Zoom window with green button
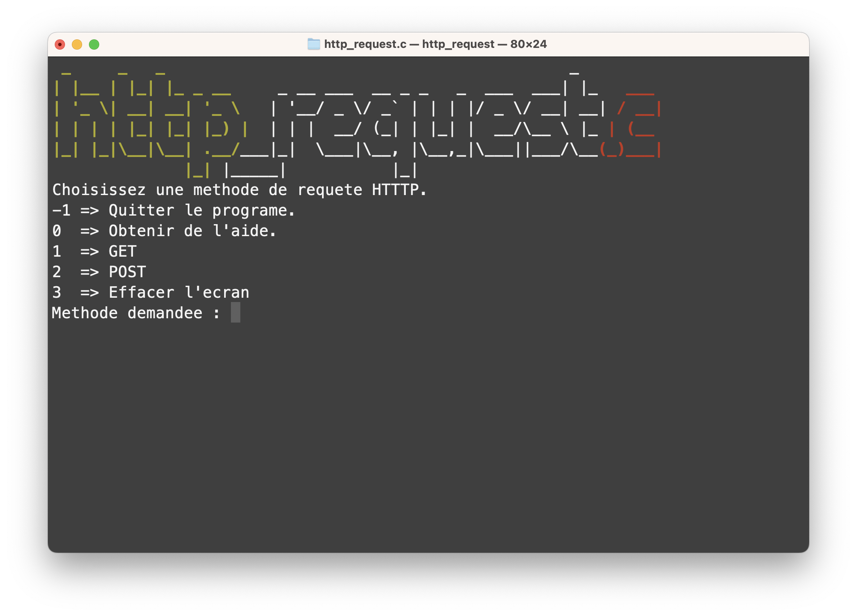The height and width of the screenshot is (616, 857). pos(94,44)
